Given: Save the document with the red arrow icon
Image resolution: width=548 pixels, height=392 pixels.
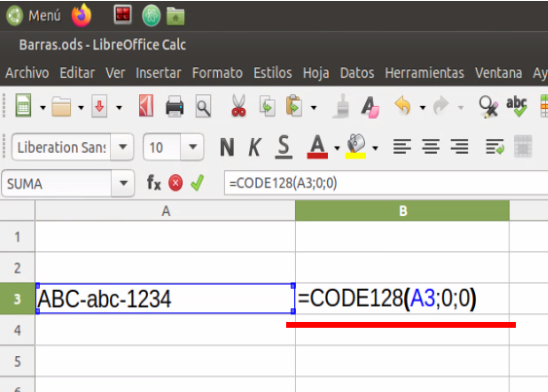Looking at the screenshot, I should [99, 106].
